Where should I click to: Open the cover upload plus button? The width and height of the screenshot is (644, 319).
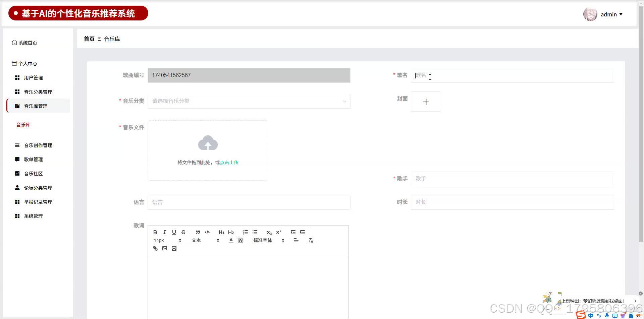click(426, 101)
